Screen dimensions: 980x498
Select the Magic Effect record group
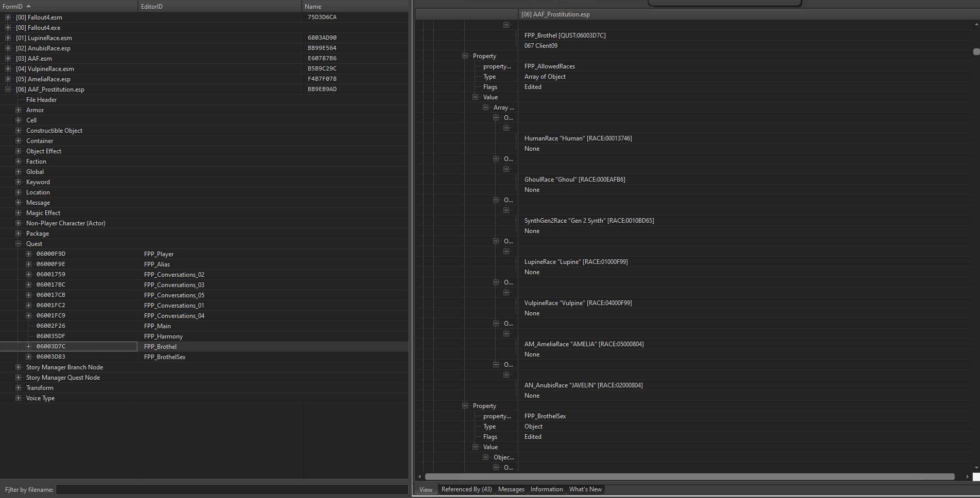coord(43,213)
